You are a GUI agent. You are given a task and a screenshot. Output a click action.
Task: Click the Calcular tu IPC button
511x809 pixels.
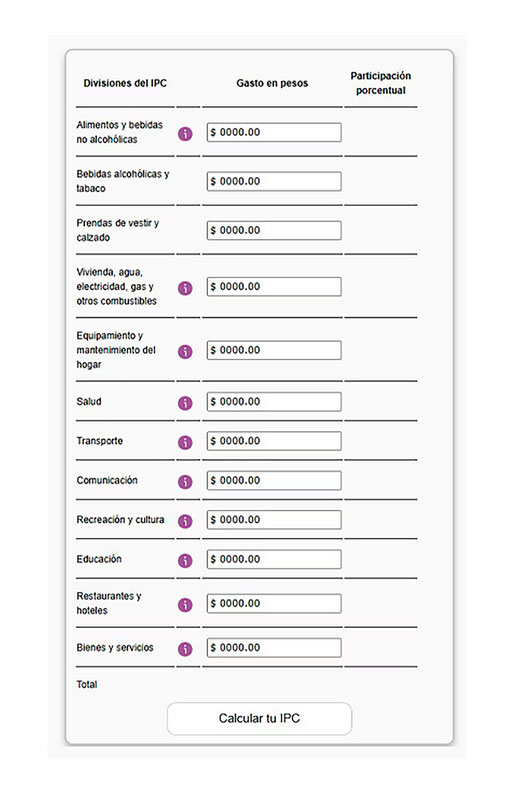pyautogui.click(x=259, y=718)
